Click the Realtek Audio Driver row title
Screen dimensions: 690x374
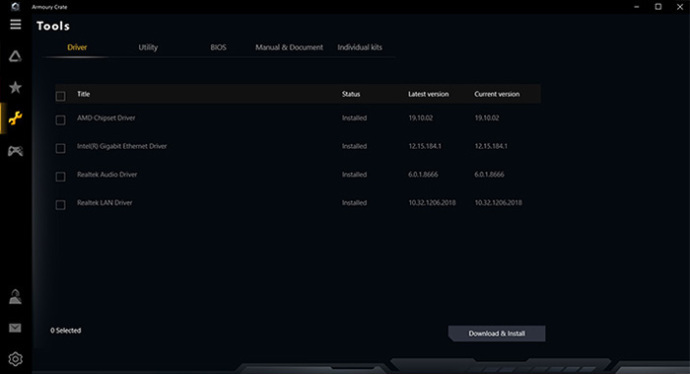[x=107, y=174]
